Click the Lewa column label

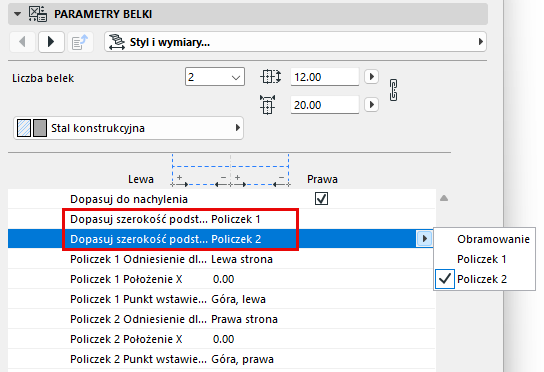[141, 179]
